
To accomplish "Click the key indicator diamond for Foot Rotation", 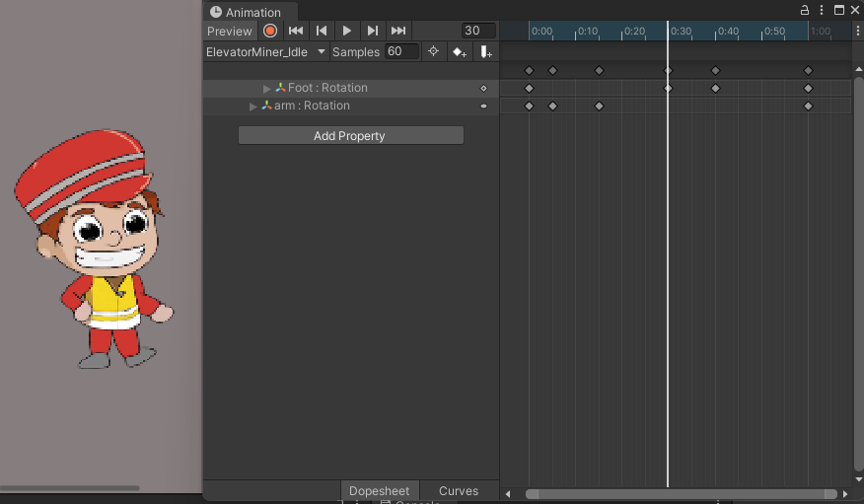I will (x=484, y=88).
